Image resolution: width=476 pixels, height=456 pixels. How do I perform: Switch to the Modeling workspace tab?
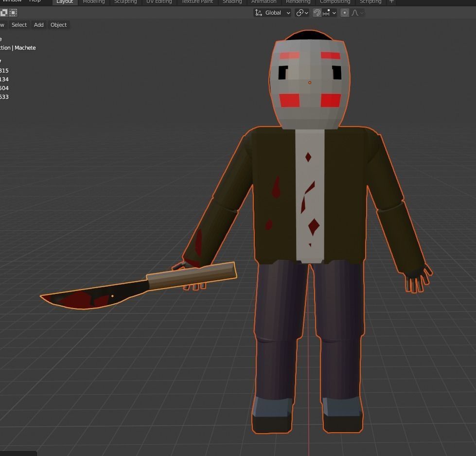coord(93,2)
